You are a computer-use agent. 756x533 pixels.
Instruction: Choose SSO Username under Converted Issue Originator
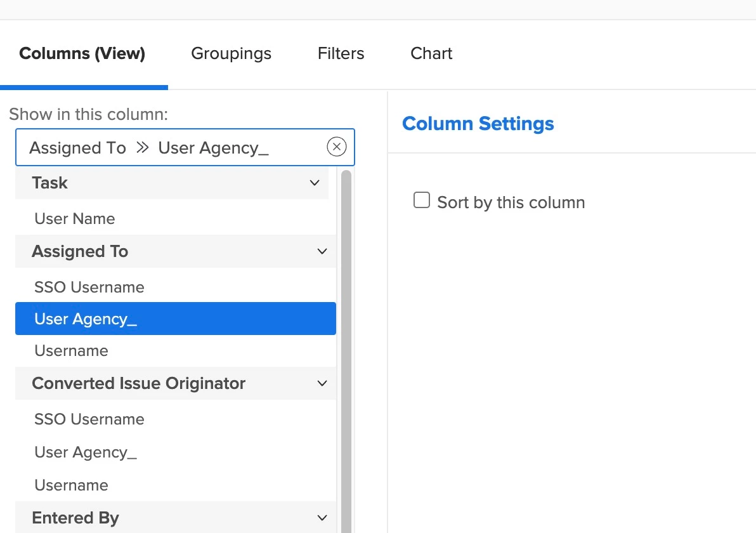(x=89, y=419)
